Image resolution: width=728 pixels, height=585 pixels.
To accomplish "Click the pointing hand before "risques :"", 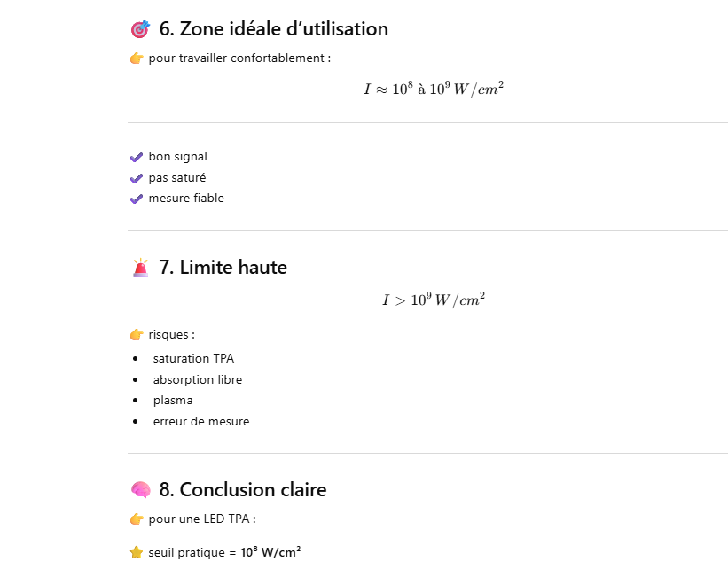I will [x=137, y=335].
